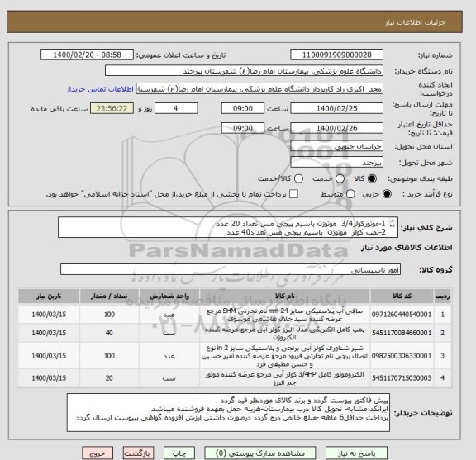The height and width of the screenshot is (460, 476).
Task: Click the price validity date 1400/02/26
Action: 336,128
